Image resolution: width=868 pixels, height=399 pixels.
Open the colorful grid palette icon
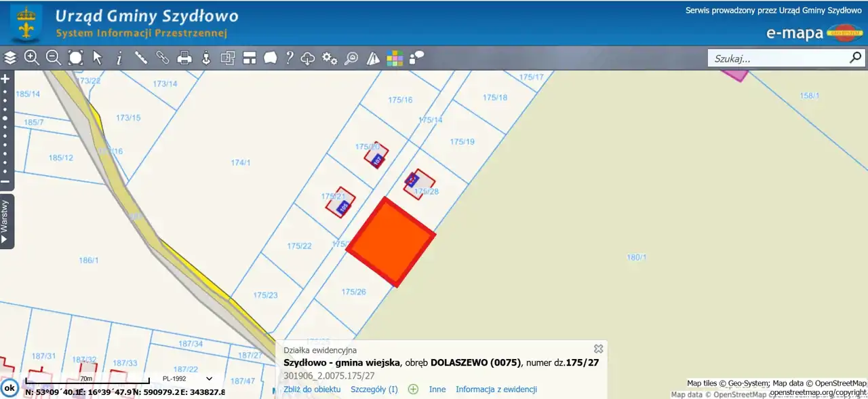[x=395, y=58]
